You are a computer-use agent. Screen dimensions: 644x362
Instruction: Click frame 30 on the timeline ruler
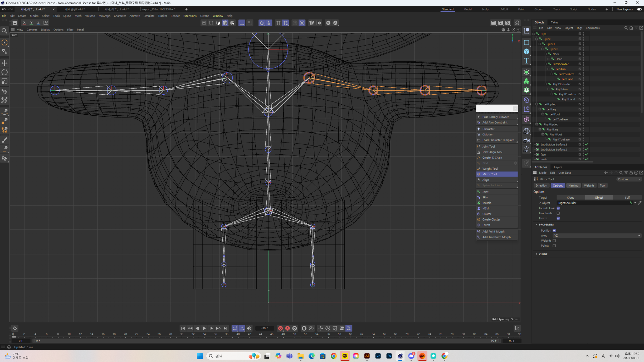pyautogui.click(x=182, y=334)
